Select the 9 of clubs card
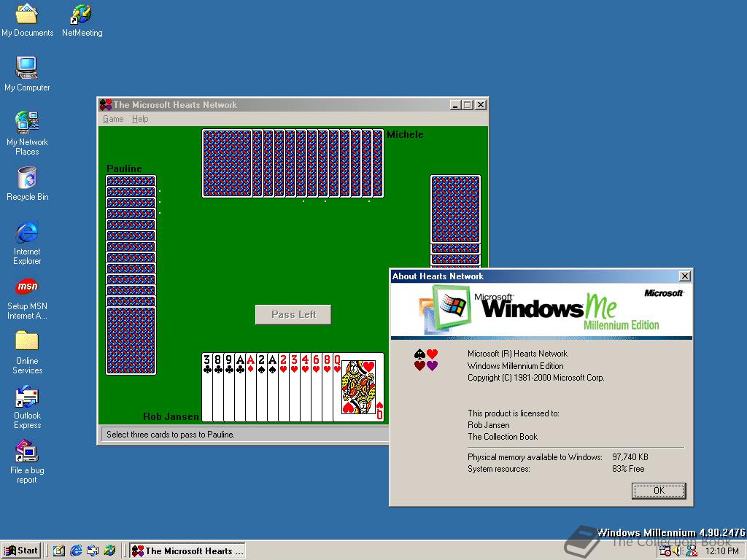Image resolution: width=747 pixels, height=560 pixels. click(228, 386)
